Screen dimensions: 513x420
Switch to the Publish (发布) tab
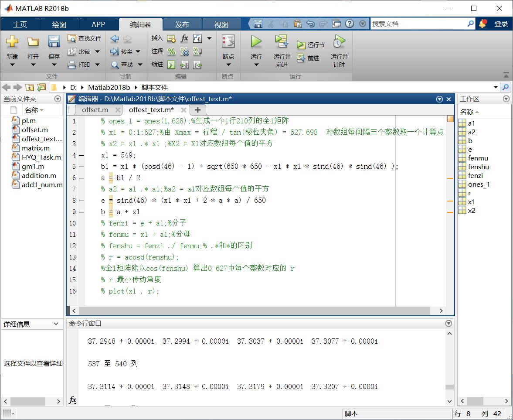click(x=182, y=24)
